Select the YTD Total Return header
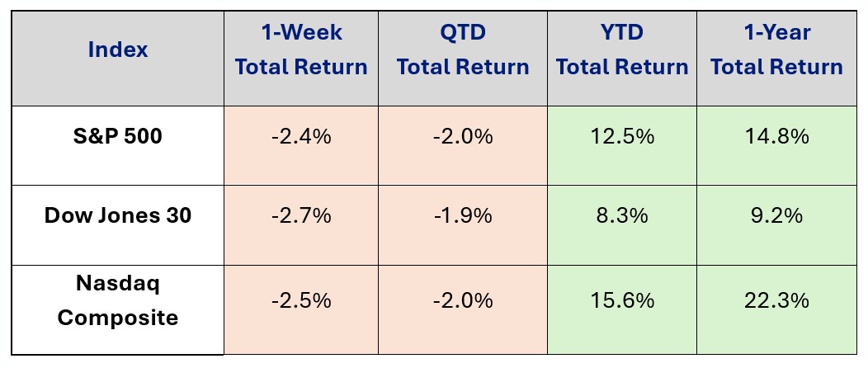 [x=622, y=50]
